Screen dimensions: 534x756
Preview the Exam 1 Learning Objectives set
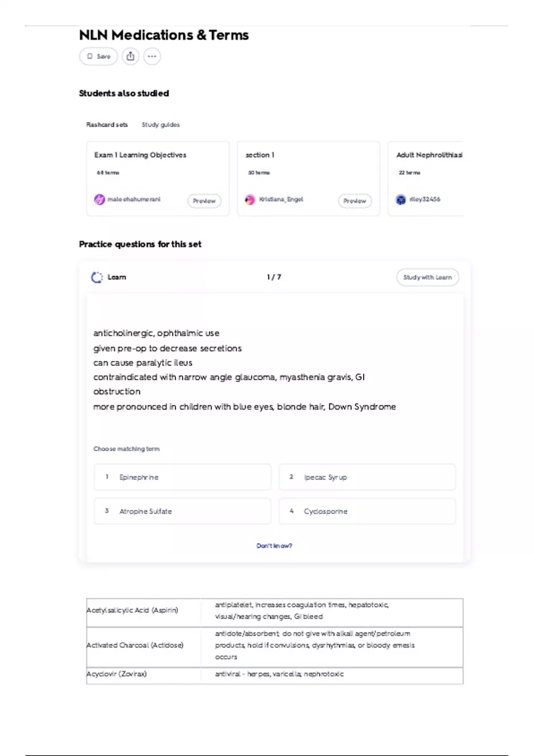(x=204, y=201)
